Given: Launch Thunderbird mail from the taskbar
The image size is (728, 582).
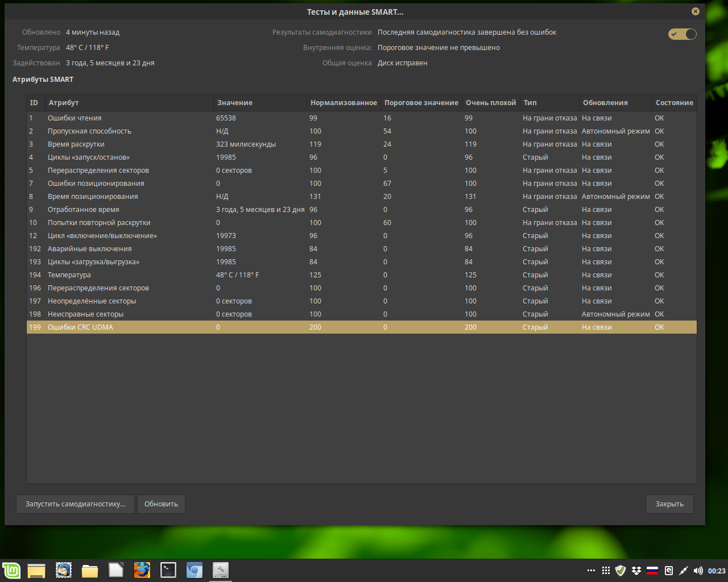Looking at the screenshot, I should pos(64,570).
